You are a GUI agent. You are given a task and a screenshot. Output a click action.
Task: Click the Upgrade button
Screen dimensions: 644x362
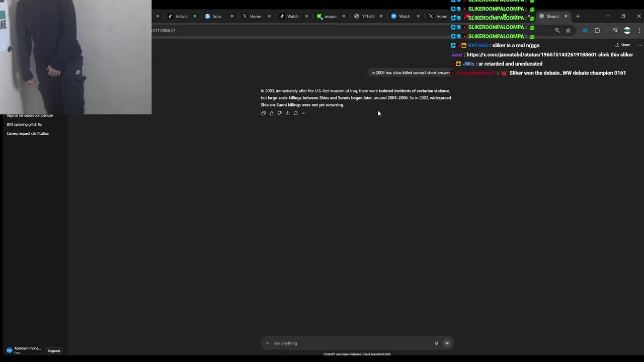coord(54,350)
